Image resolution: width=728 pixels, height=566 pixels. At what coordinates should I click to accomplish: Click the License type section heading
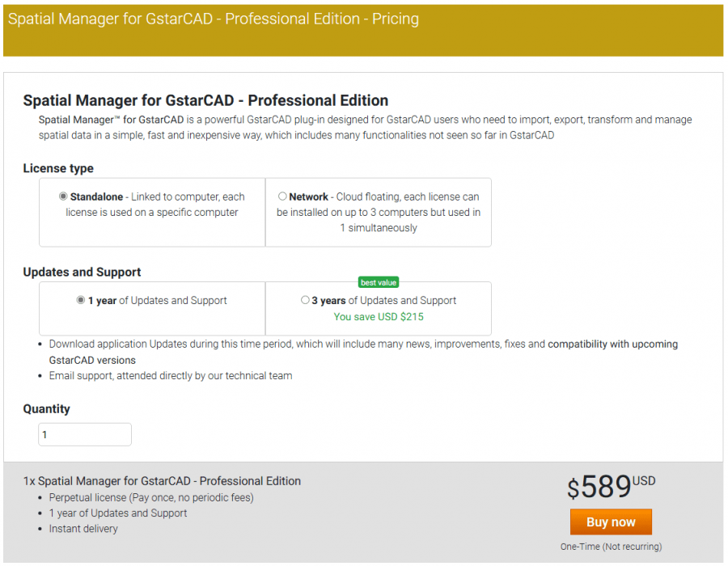58,168
